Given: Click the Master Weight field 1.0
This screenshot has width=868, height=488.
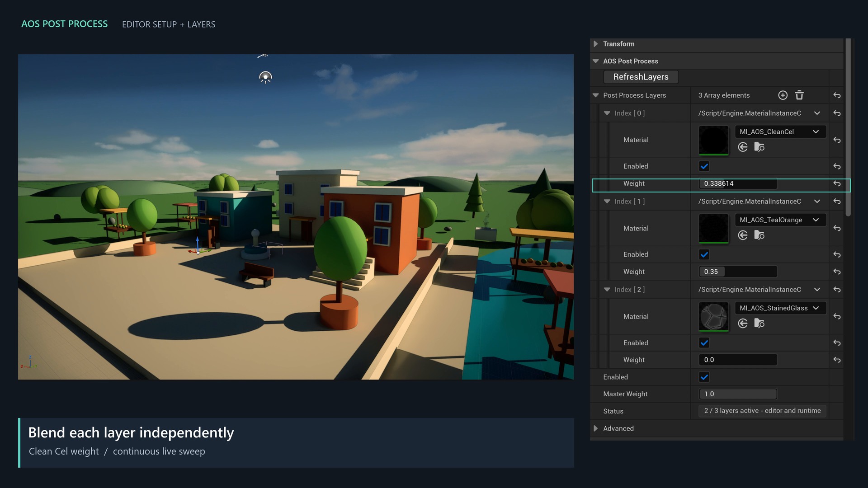Looking at the screenshot, I should pos(738,394).
